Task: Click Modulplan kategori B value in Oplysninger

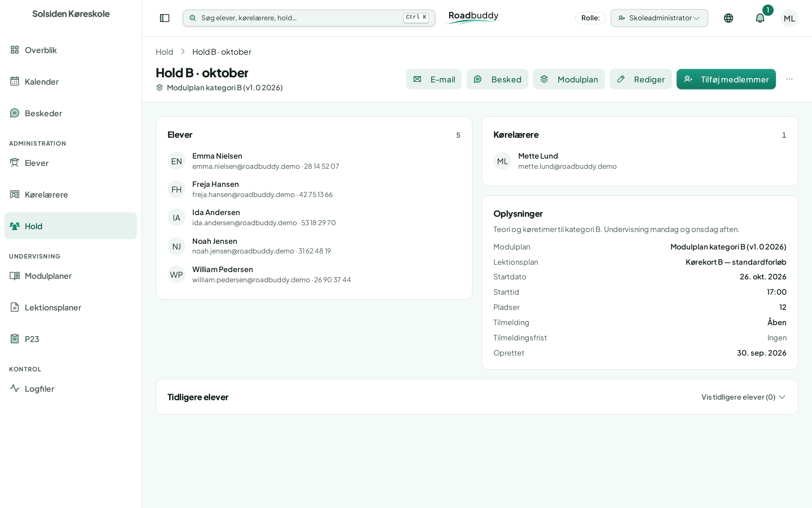Action: point(728,247)
